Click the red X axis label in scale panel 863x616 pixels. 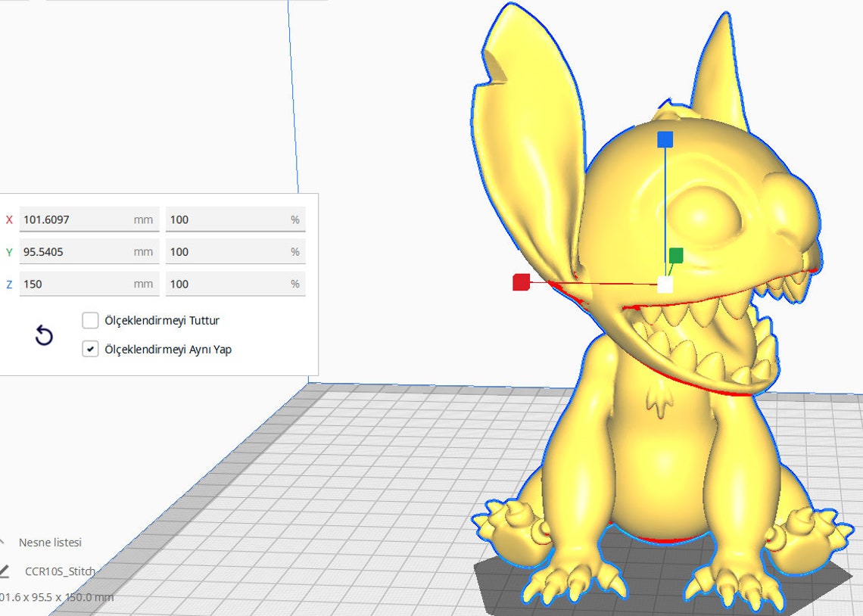pos(8,219)
